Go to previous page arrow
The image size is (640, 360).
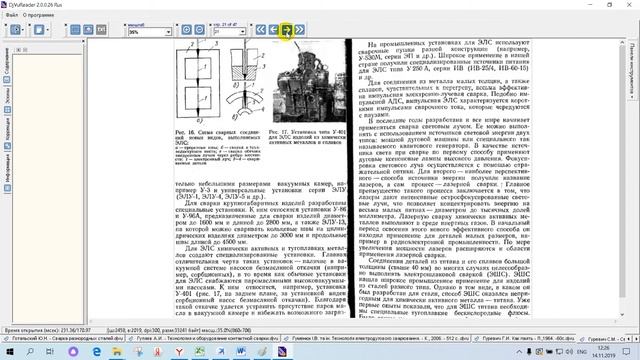[273, 30]
